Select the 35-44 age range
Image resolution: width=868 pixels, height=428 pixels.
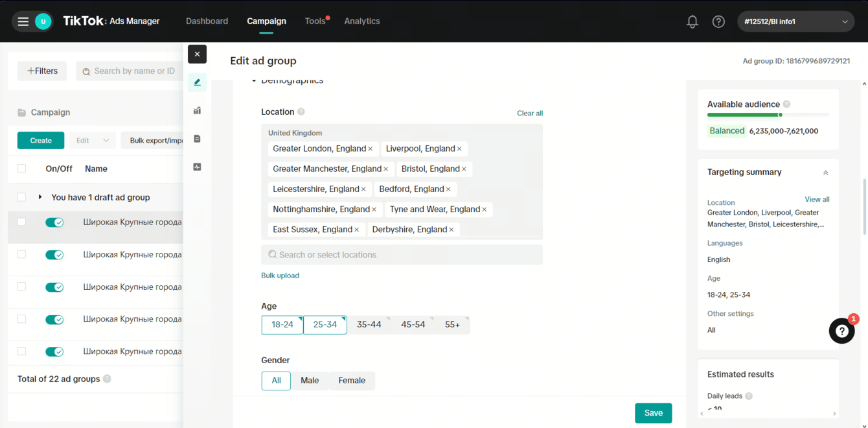tap(369, 325)
